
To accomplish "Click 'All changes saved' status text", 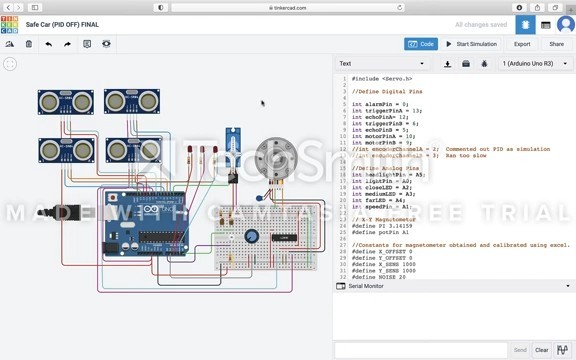I will 481,25.
